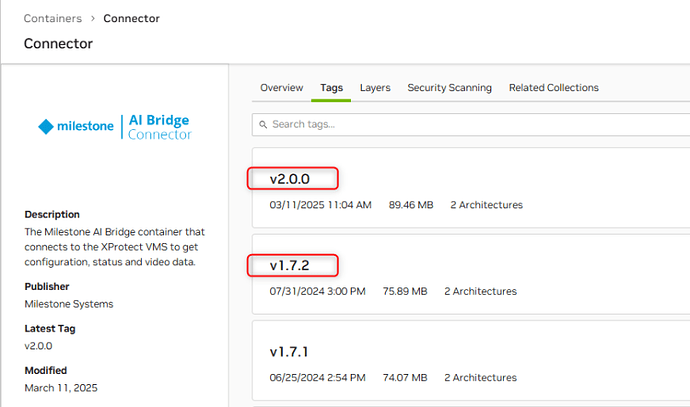Screen dimensions: 690x407
Task: Click 2 Architectures on the v1.7.2 row
Action: coord(480,291)
